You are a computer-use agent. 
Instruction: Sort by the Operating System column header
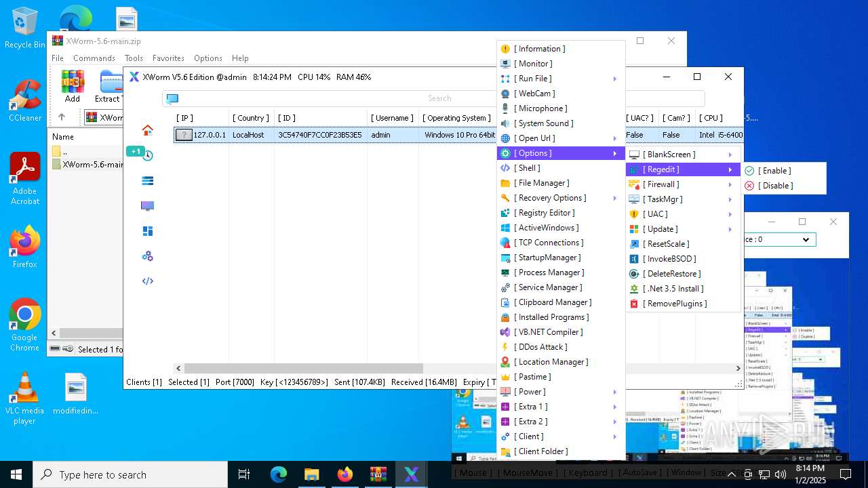[x=458, y=118]
